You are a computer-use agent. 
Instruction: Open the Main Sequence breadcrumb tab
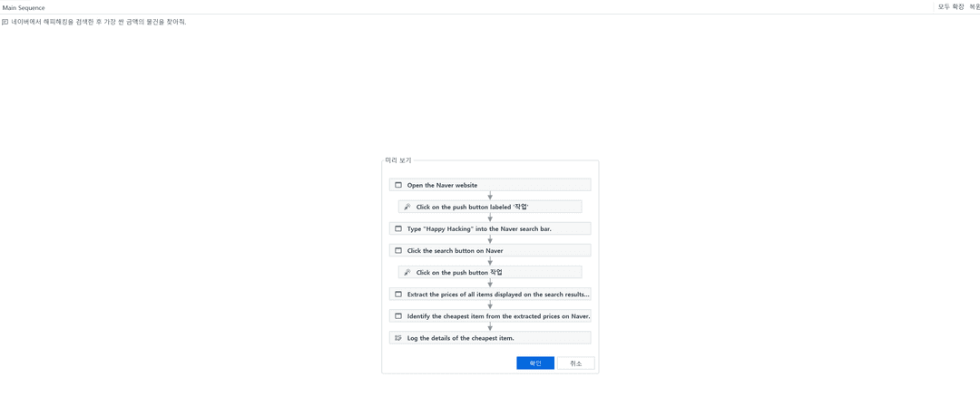pyautogui.click(x=24, y=7)
